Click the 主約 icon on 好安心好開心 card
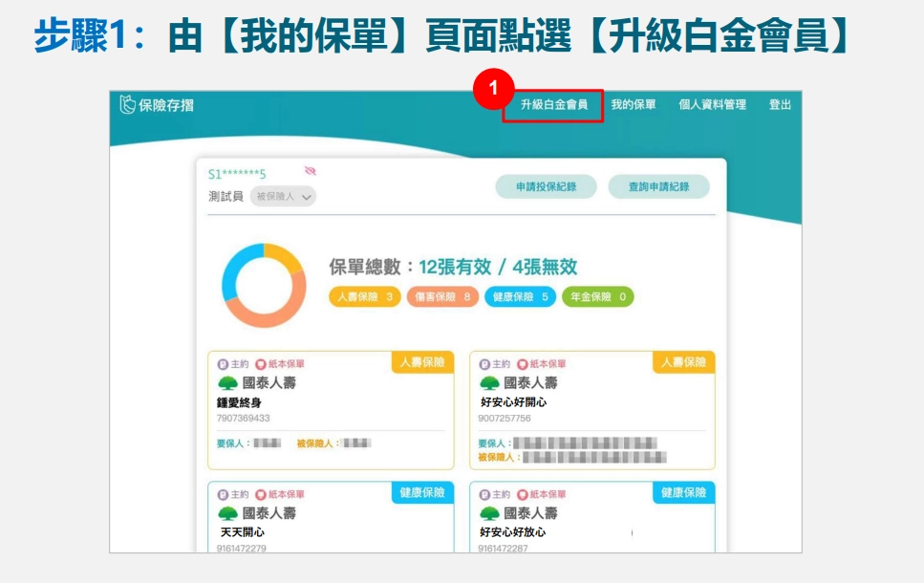 483,364
